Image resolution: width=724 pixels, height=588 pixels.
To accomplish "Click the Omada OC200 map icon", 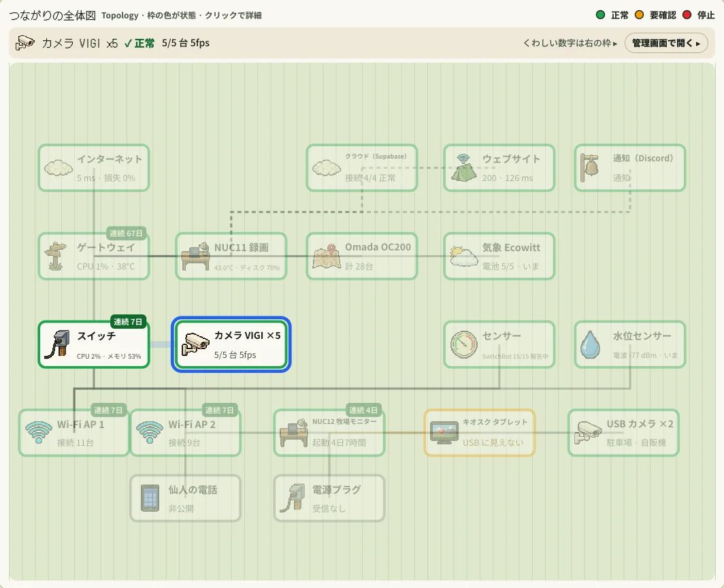I will click(x=327, y=256).
